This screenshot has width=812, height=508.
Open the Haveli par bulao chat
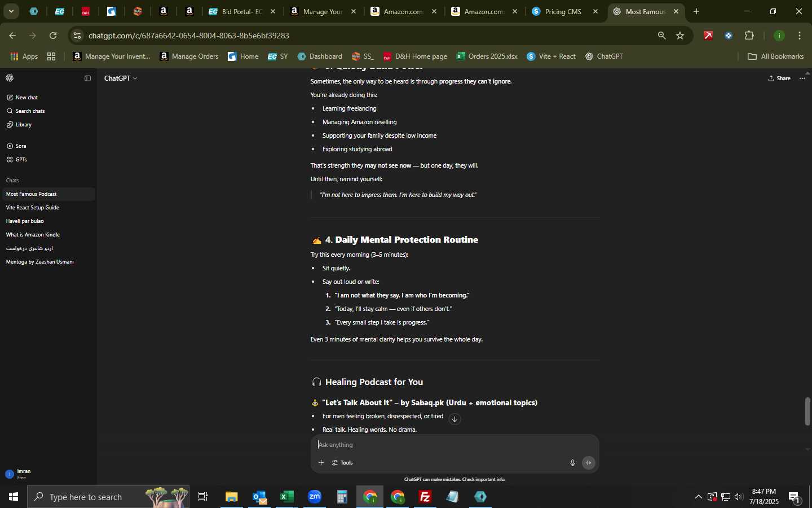tap(48, 221)
